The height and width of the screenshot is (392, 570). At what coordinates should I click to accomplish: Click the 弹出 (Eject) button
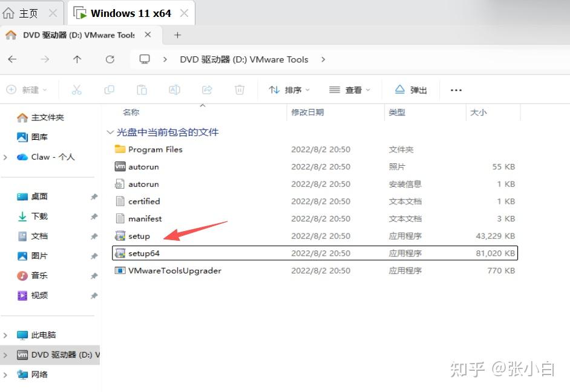[411, 90]
